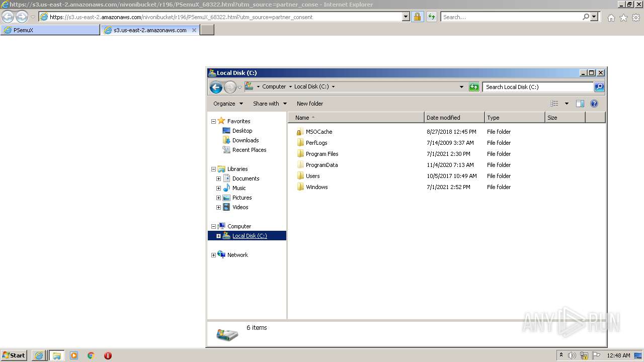Screen dimensions: 644x362
Task: Open Internet Explorer from the taskbar
Action: [39, 355]
